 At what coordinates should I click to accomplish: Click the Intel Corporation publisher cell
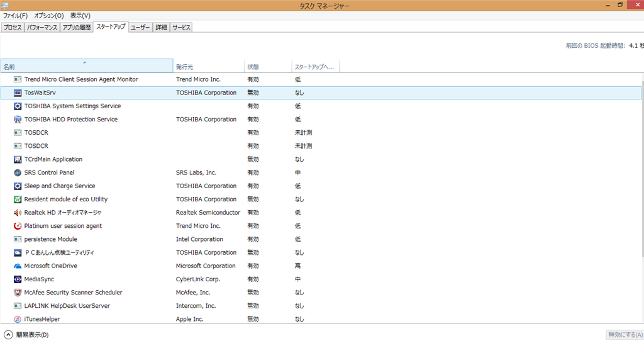pos(199,239)
